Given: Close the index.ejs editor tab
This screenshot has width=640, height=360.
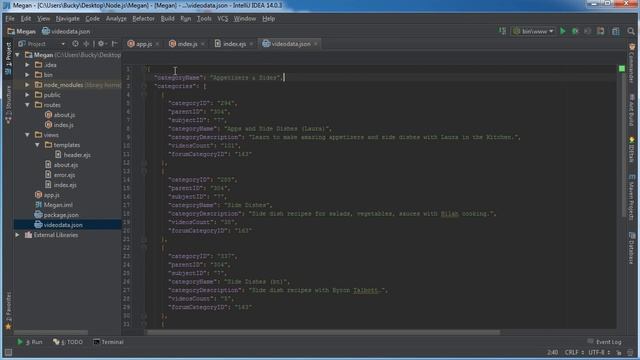Looking at the screenshot, I should point(251,44).
